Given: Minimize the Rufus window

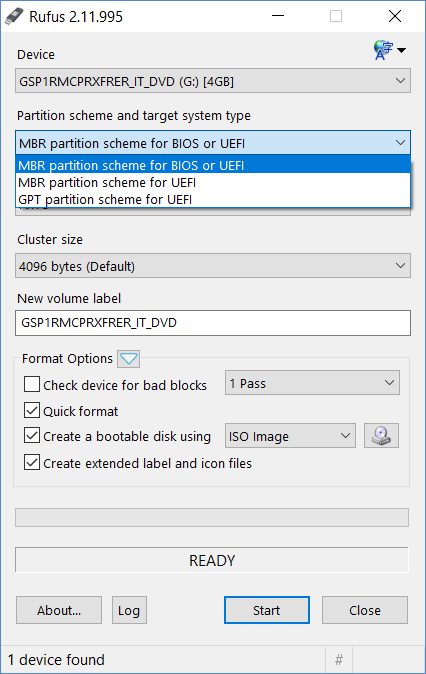Looking at the screenshot, I should point(278,16).
